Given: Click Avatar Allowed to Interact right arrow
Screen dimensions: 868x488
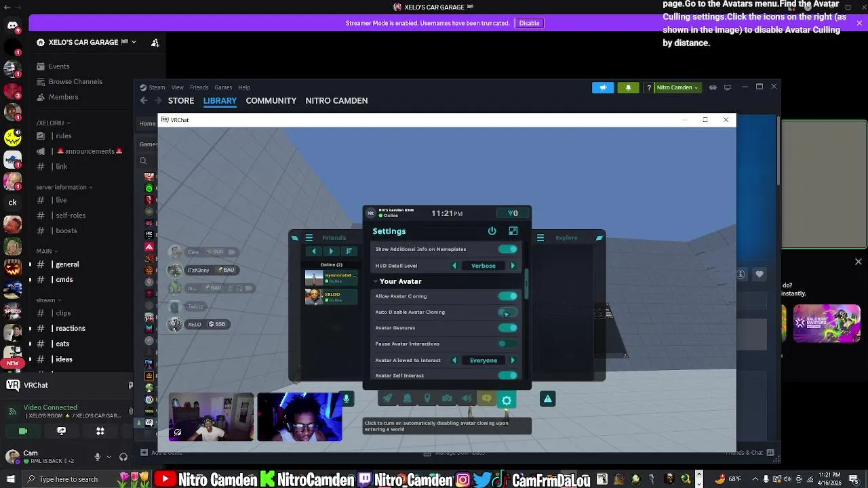Looking at the screenshot, I should pyautogui.click(x=513, y=360).
